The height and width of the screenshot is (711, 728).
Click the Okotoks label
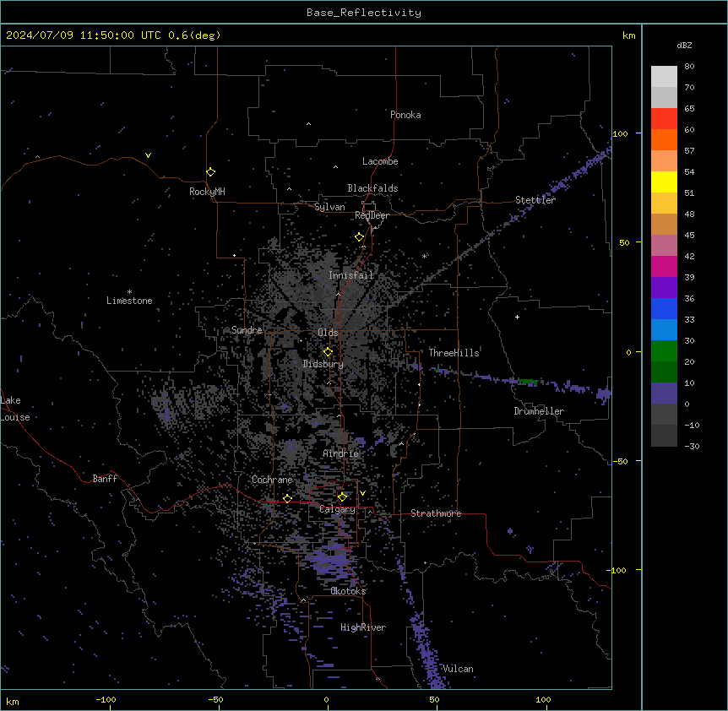[348, 591]
